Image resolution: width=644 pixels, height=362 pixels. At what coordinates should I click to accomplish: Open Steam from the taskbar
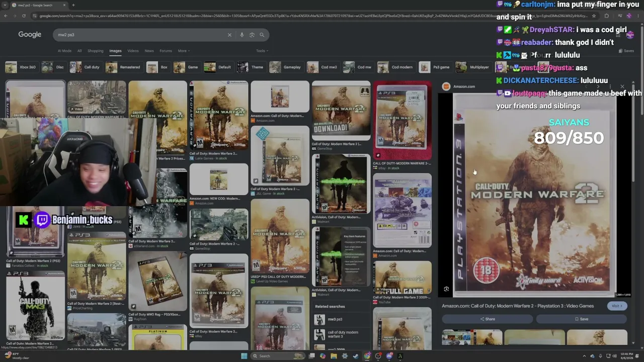(x=356, y=356)
